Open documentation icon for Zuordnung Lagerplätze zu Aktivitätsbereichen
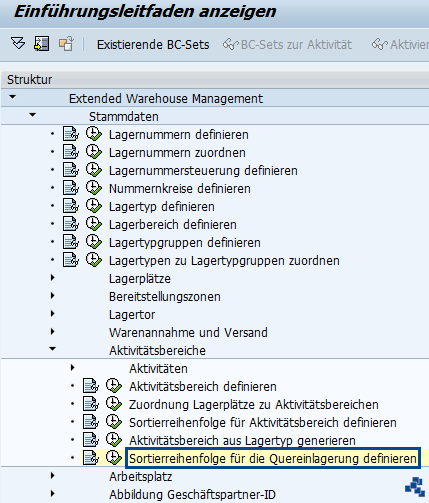 91,404
